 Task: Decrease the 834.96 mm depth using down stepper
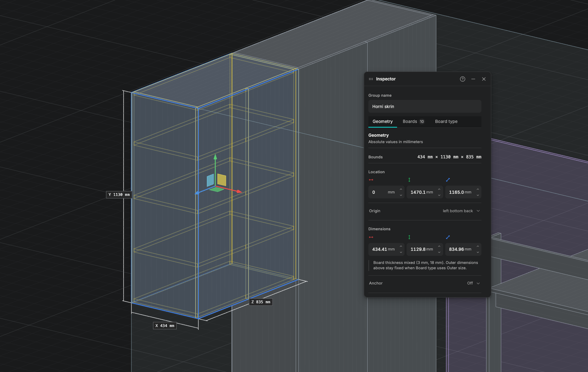coord(478,252)
